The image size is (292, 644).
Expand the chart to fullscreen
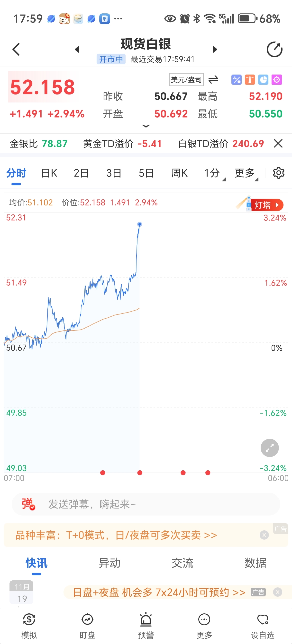tap(269, 448)
